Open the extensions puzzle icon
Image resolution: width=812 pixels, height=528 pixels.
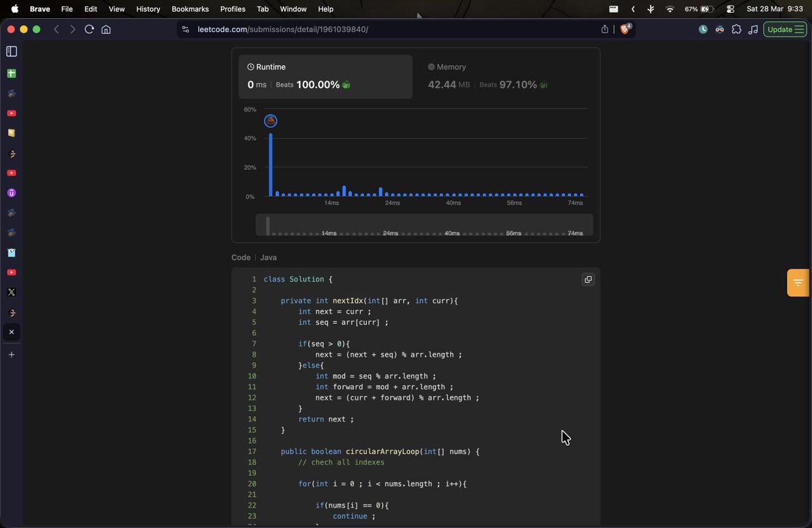737,29
